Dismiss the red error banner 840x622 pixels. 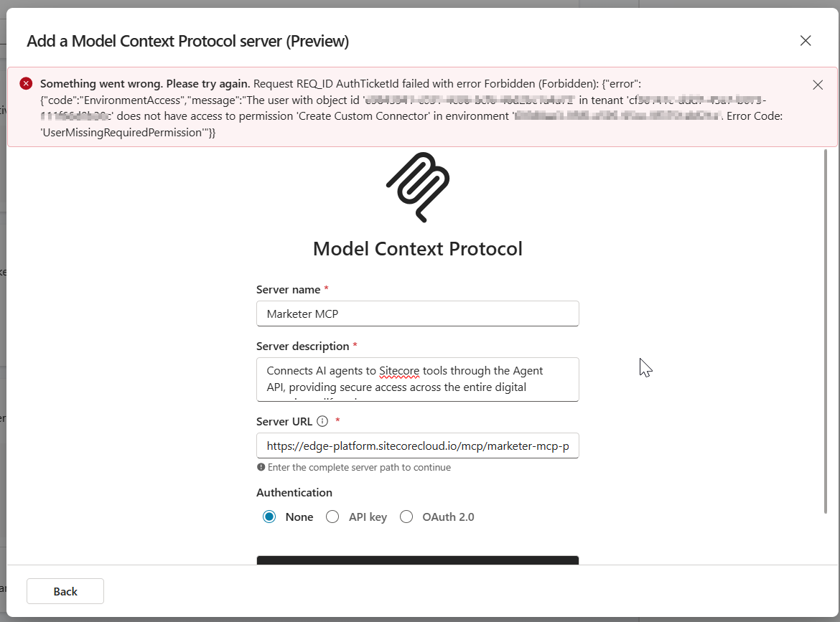pyautogui.click(x=818, y=85)
